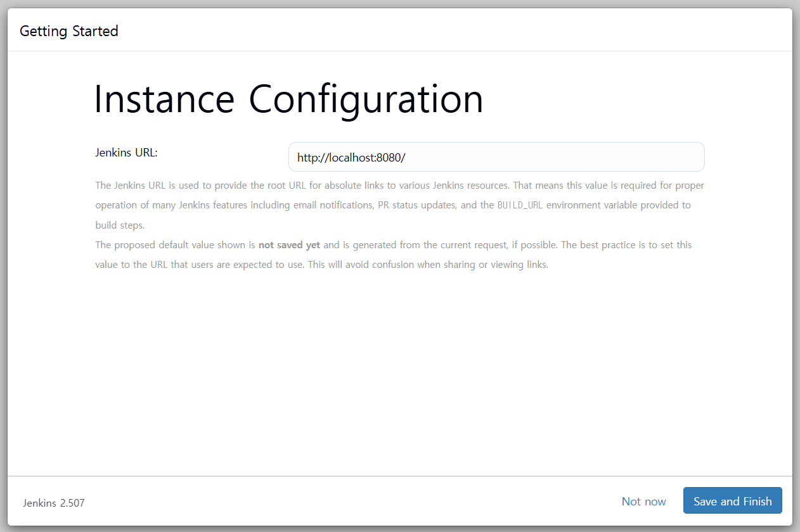Click the Jenkins URL: label
This screenshot has height=532, width=800.
(x=126, y=153)
